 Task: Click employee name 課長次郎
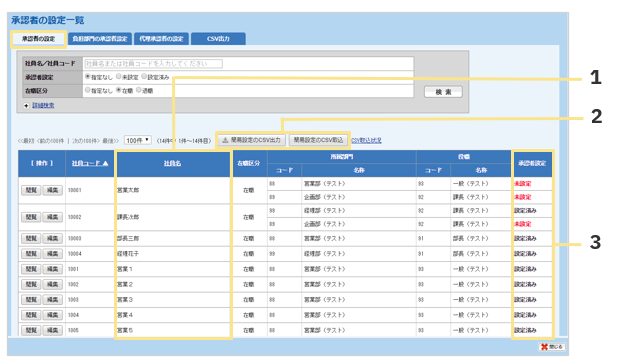(x=128, y=217)
